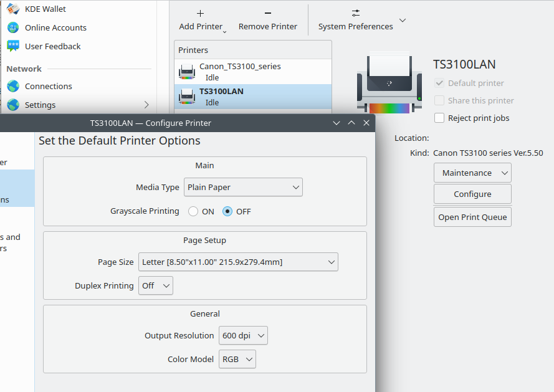Click the User Feedback icon
Screen dimensions: 554x392
click(13, 46)
